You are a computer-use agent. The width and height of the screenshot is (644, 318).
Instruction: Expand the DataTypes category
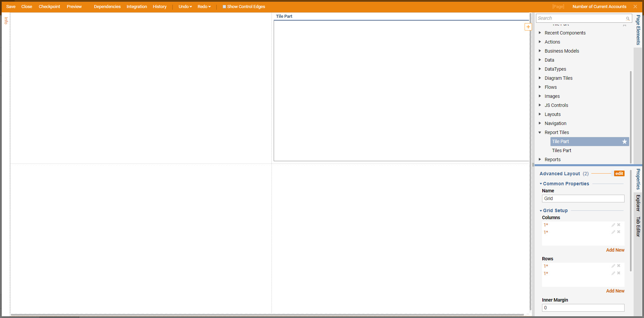click(x=540, y=69)
